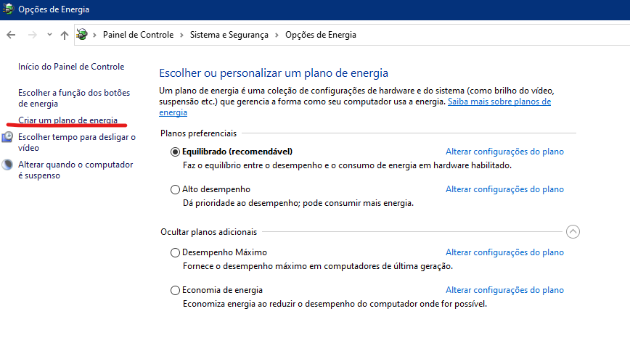630x364 pixels.
Task: Expand chevron after Painel de Controle breadcrumb
Action: coord(181,35)
